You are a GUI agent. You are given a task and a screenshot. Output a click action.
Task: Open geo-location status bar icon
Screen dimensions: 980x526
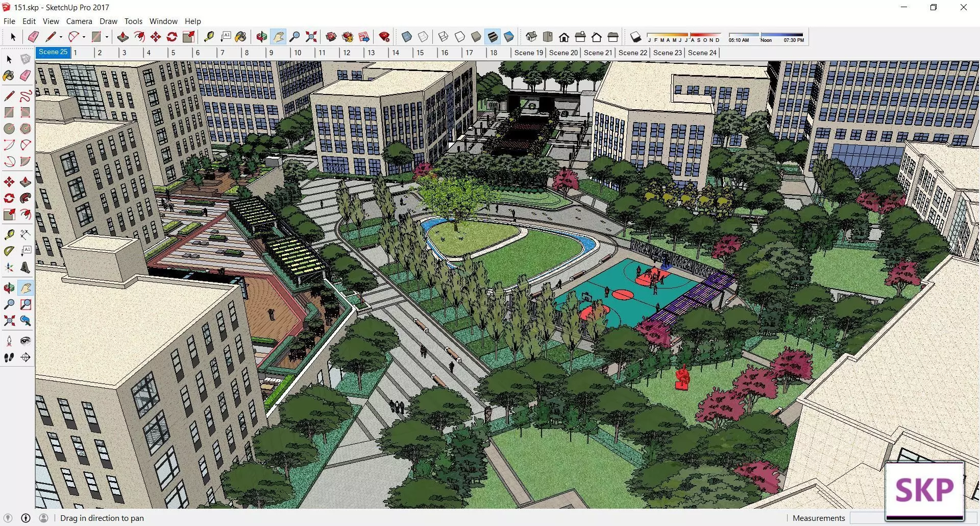(8, 518)
